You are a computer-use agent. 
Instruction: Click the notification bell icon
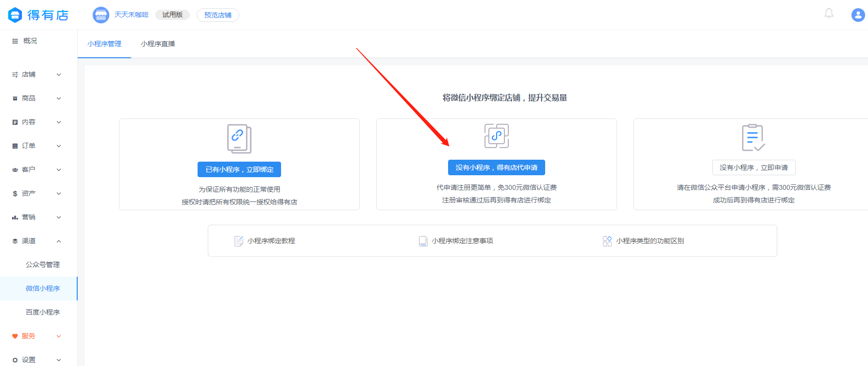click(x=829, y=14)
